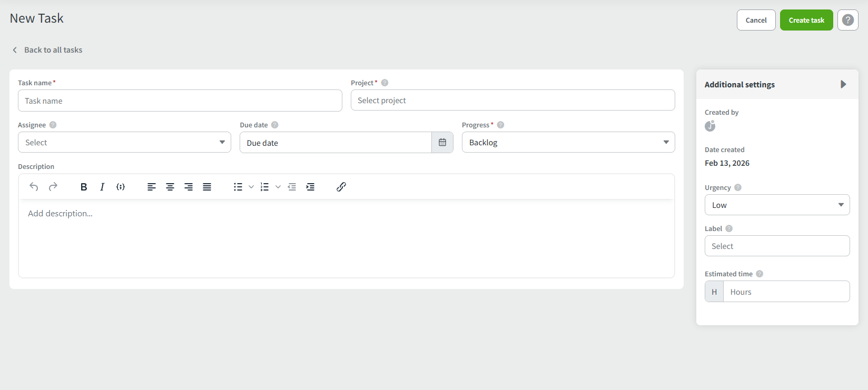Toggle italic formatting in description editor
Image resolution: width=868 pixels, height=390 pixels.
pyautogui.click(x=102, y=187)
